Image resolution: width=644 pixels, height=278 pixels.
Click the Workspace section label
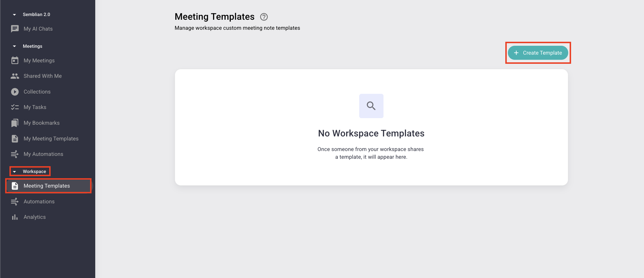click(x=34, y=172)
